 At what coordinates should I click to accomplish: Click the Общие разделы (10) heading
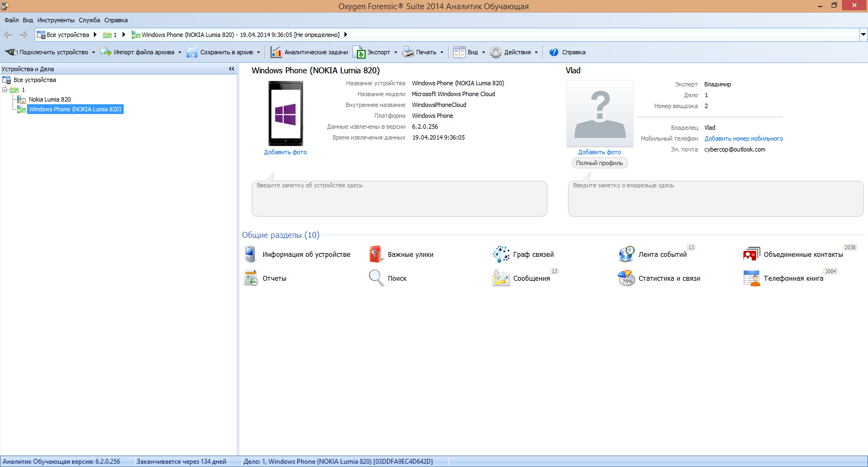(x=280, y=235)
